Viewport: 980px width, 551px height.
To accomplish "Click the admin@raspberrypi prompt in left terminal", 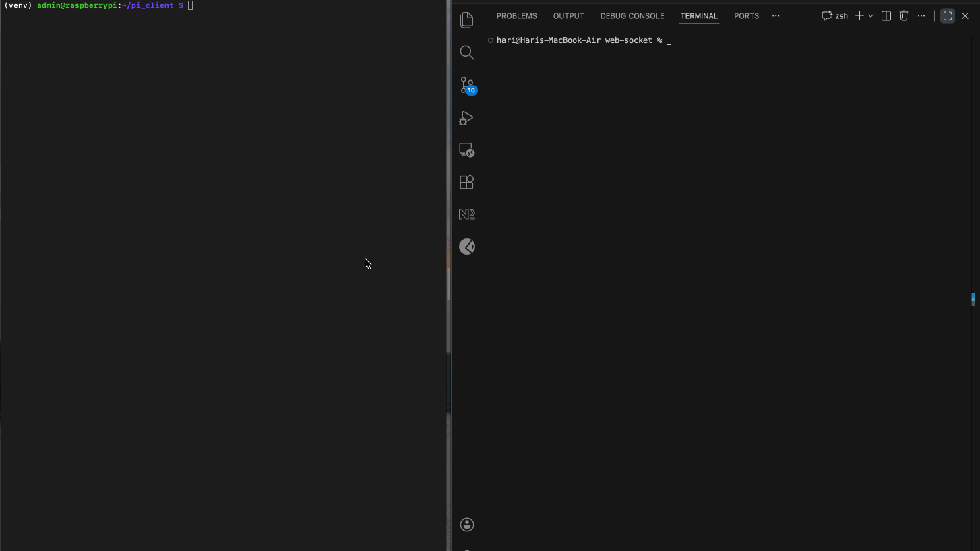I will tap(94, 5).
